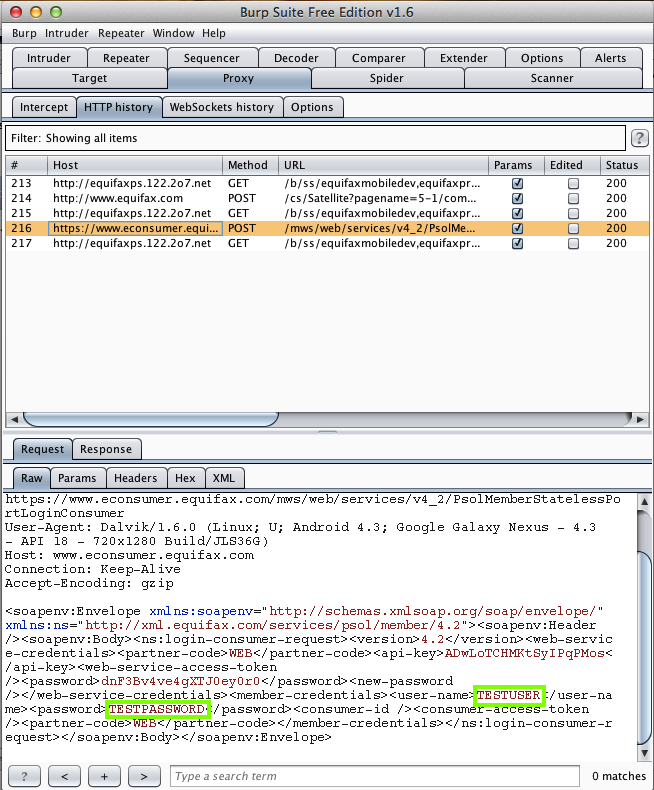Sort by the URL column header
This screenshot has width=654, height=790.
(383, 165)
